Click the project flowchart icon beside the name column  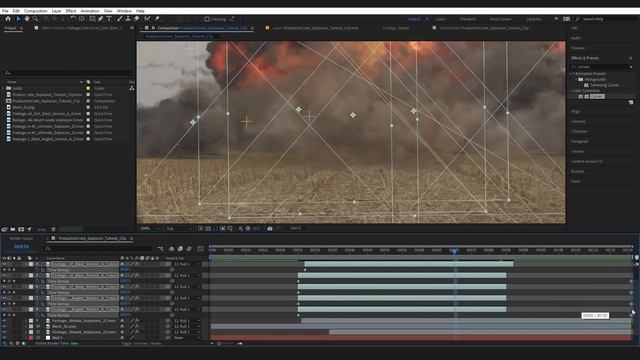click(132, 88)
